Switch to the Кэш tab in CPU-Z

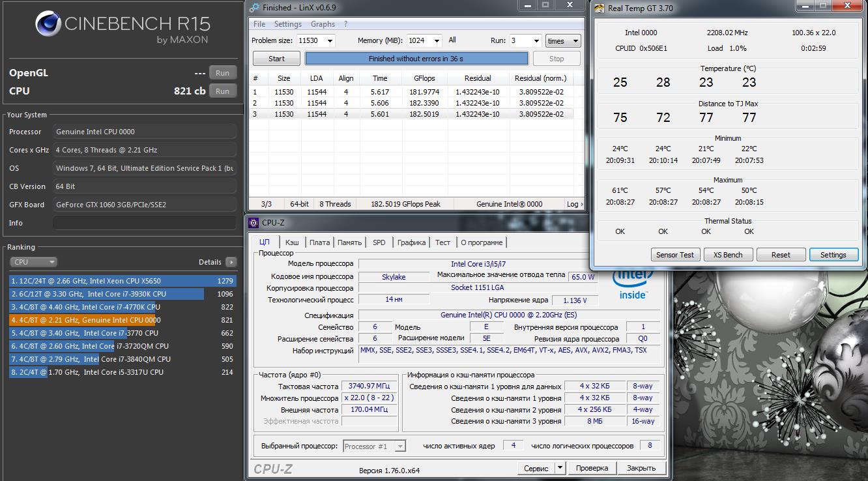(x=292, y=242)
